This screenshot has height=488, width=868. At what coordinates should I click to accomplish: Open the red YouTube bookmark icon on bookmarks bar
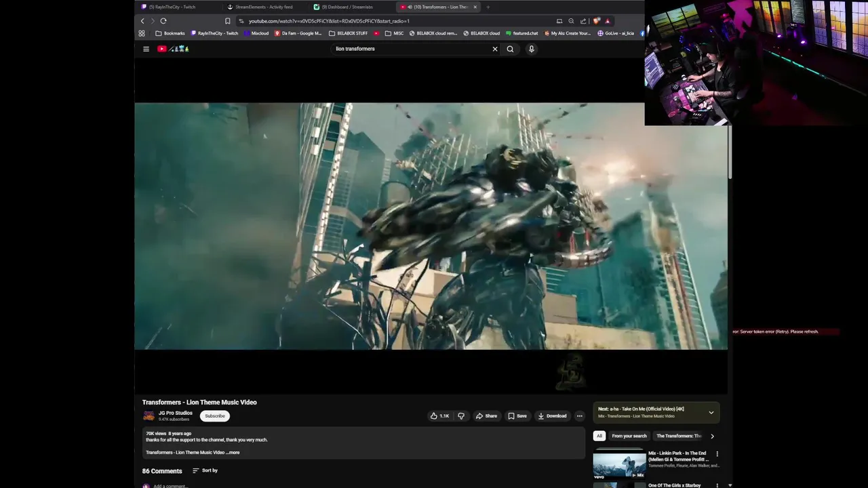376,33
